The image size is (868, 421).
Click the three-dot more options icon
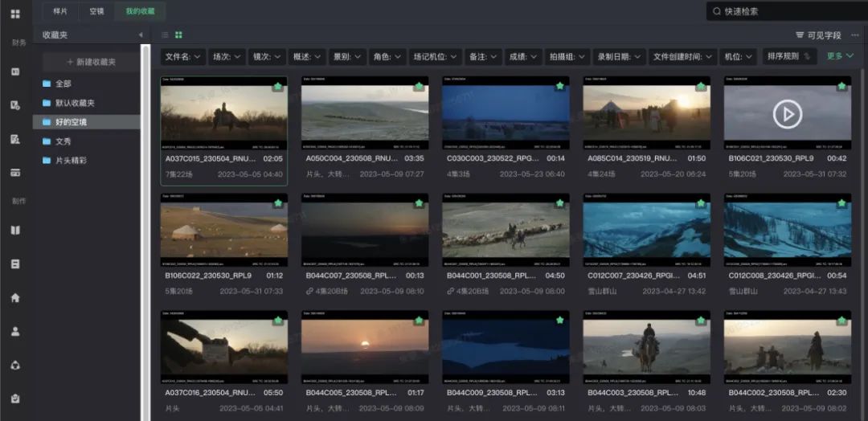click(x=855, y=35)
